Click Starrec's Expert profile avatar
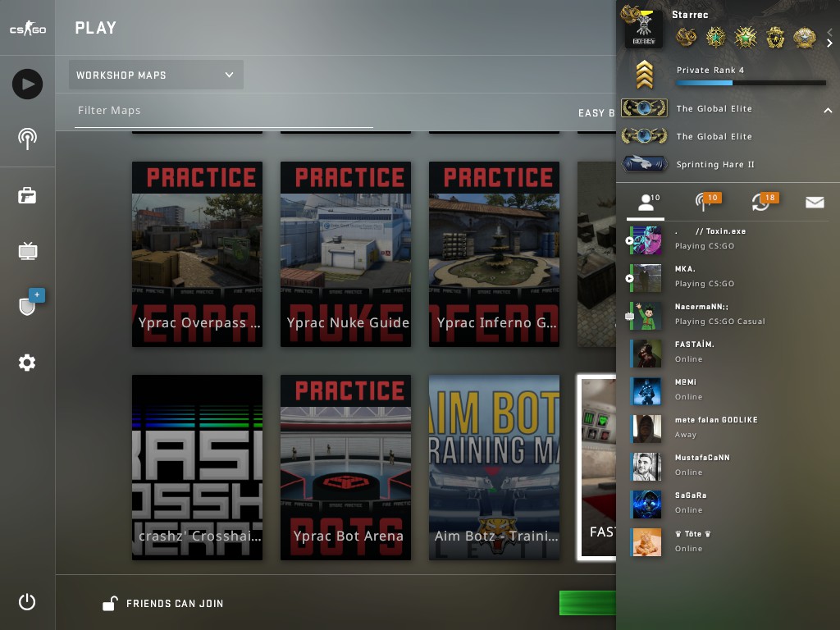Viewport: 840px width, 630px height. coord(643,30)
